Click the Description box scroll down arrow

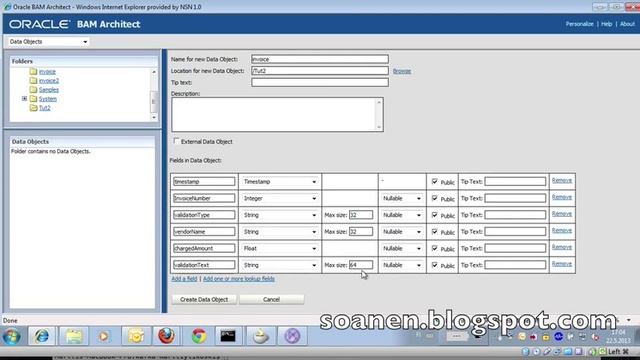click(x=379, y=127)
